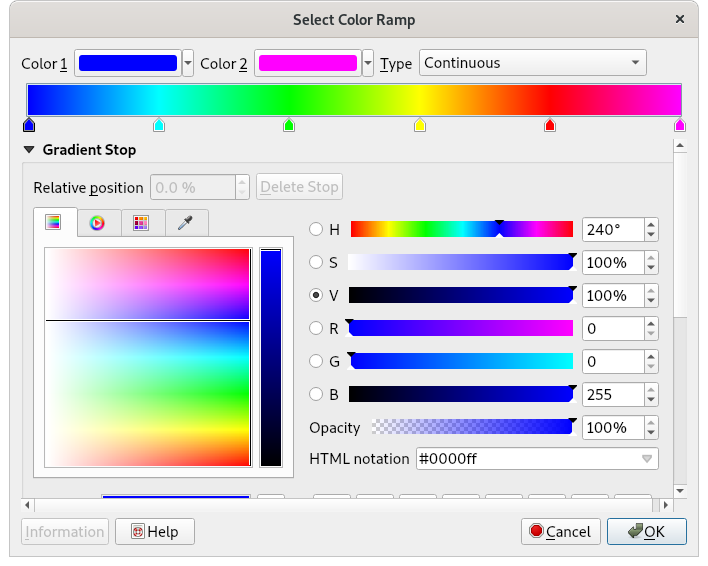Collapse the Gradient Stop section
This screenshot has width=708, height=566.
29,150
